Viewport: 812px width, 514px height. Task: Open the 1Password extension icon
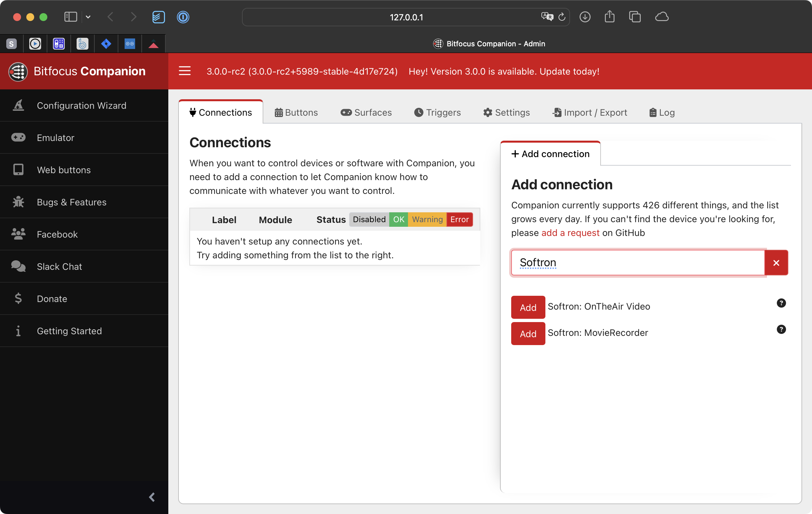pyautogui.click(x=183, y=17)
